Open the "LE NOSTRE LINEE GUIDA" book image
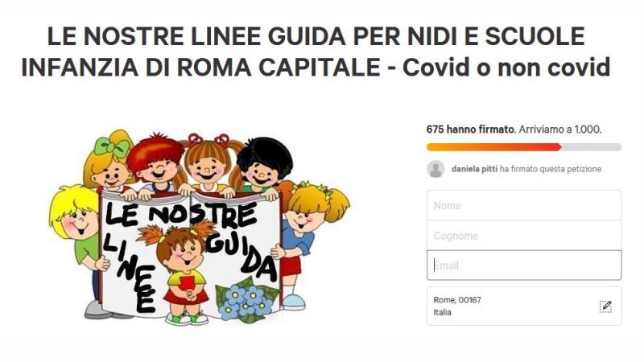Image resolution: width=644 pixels, height=362 pixels. click(191, 253)
